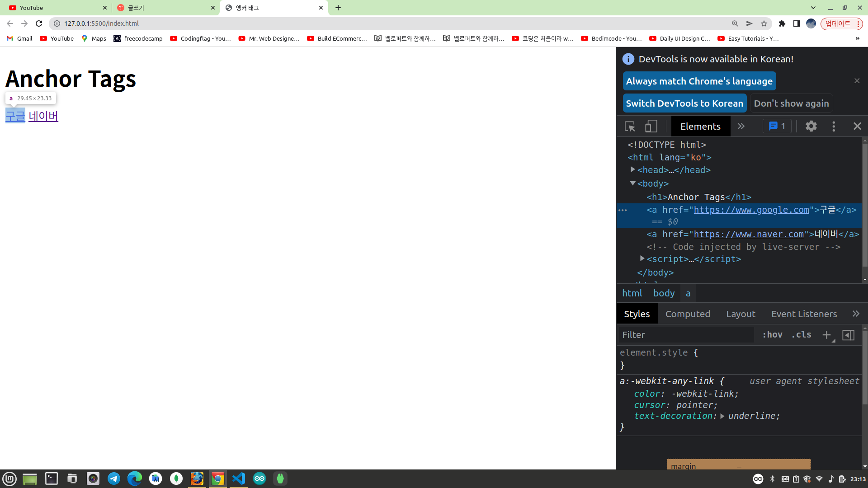The width and height of the screenshot is (868, 488).
Task: Toggle computed styles sidebar pane icon
Action: pyautogui.click(x=848, y=335)
